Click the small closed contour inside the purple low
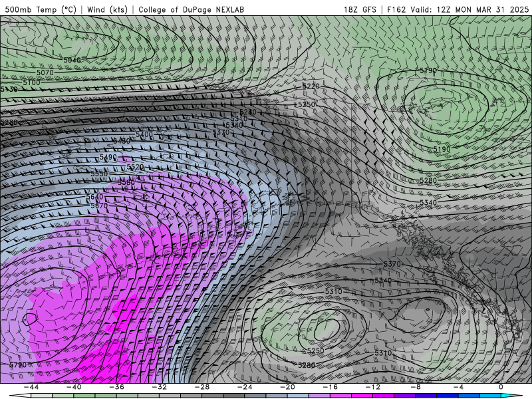 pyautogui.click(x=30, y=319)
